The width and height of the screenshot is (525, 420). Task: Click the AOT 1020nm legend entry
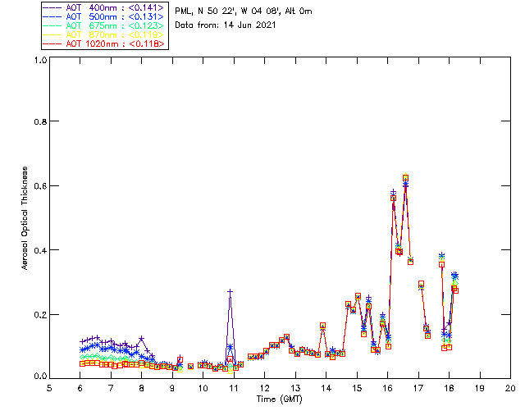point(104,43)
